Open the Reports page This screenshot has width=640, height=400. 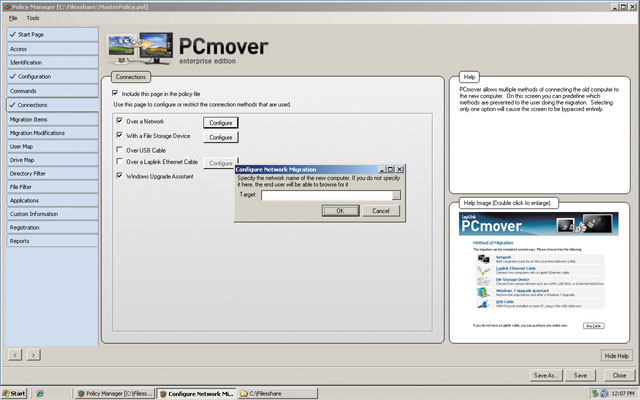[52, 241]
